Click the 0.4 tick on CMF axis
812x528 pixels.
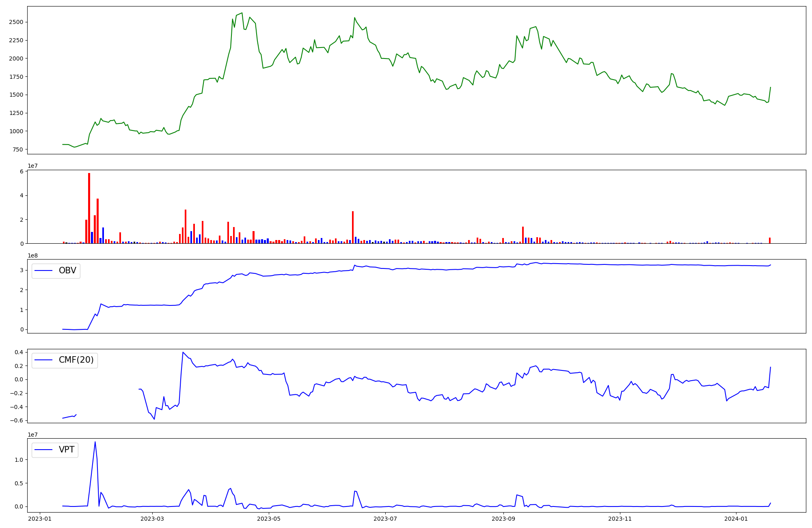(x=19, y=352)
